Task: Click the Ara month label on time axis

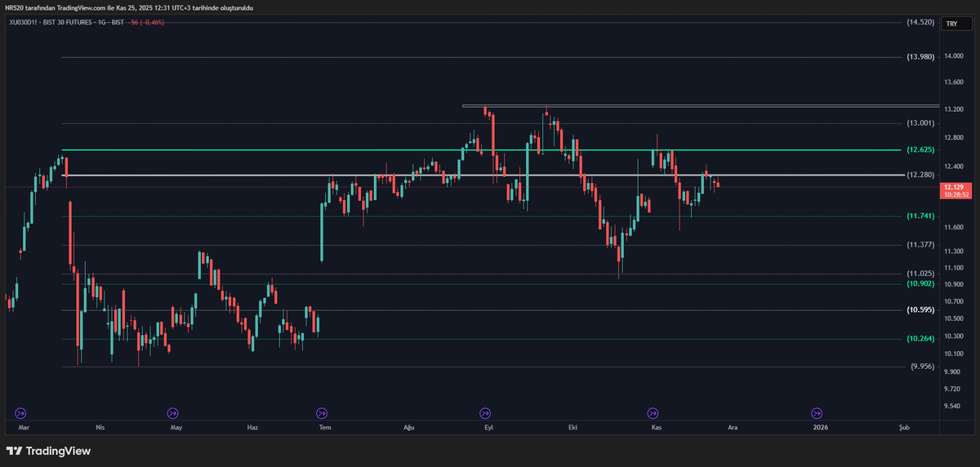Action: [x=733, y=427]
